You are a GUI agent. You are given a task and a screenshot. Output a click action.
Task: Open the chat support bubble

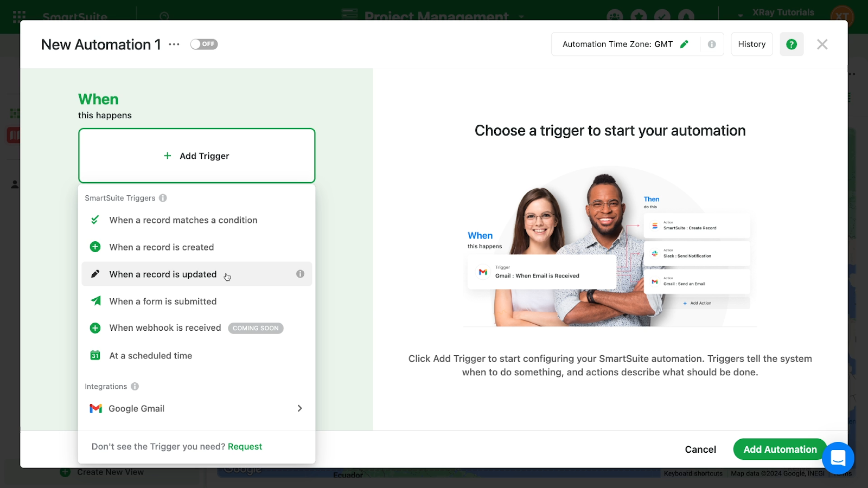point(838,458)
